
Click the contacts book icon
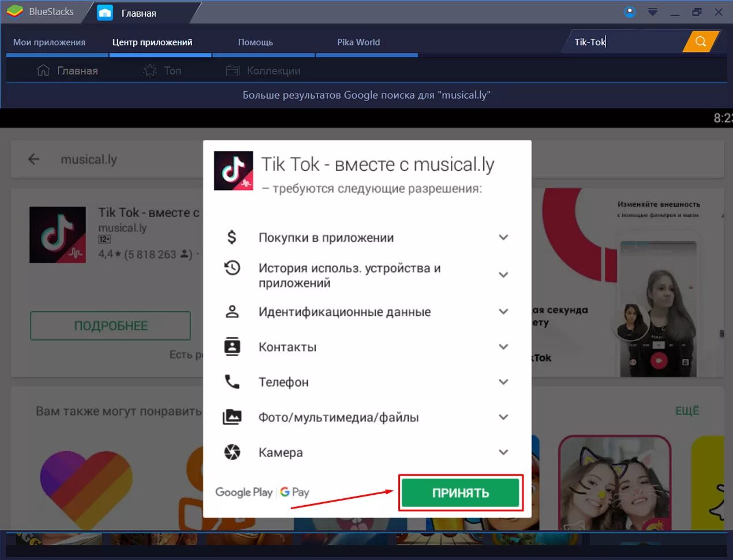click(232, 346)
